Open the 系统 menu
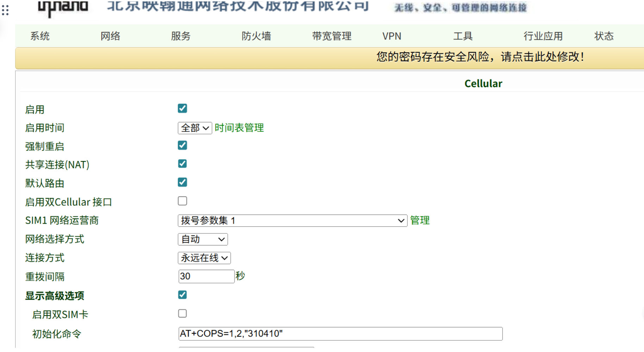This screenshot has width=644, height=352. click(39, 36)
